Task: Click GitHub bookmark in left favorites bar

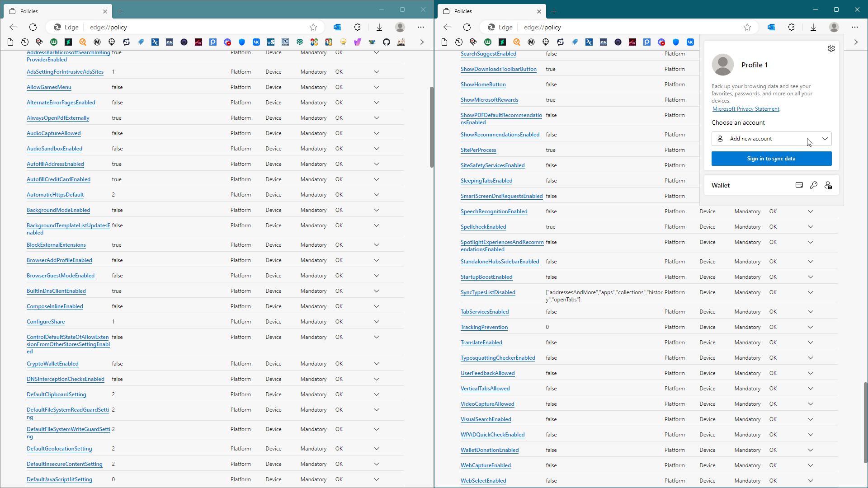Action: coord(386,42)
